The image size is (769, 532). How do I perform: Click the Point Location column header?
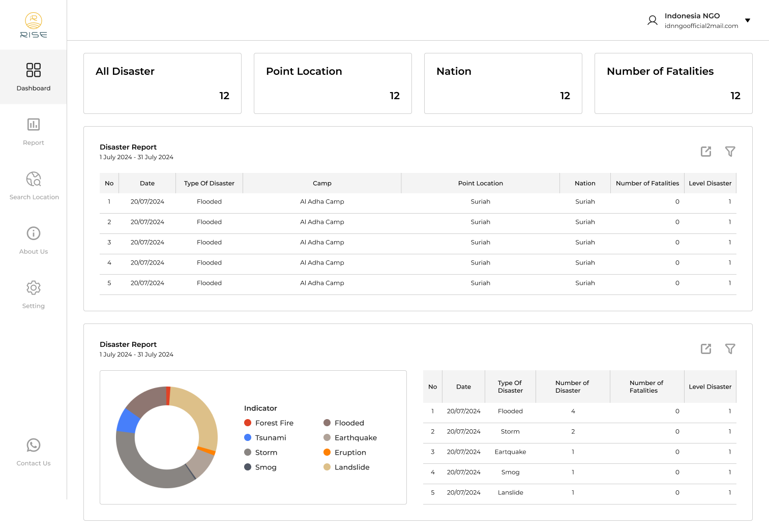pyautogui.click(x=481, y=183)
